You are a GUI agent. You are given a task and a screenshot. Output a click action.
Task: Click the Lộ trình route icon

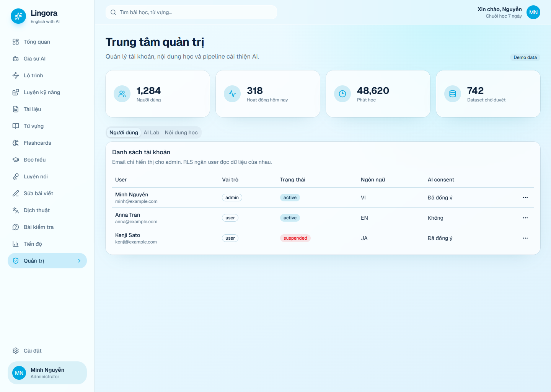(16, 75)
